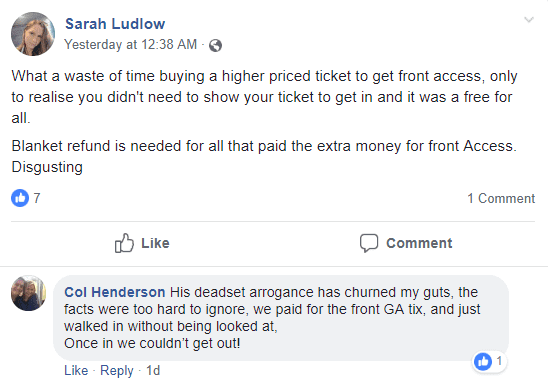548x386 pixels.
Task: Click the comment text bubble by Col Henderson
Action: click(x=281, y=318)
